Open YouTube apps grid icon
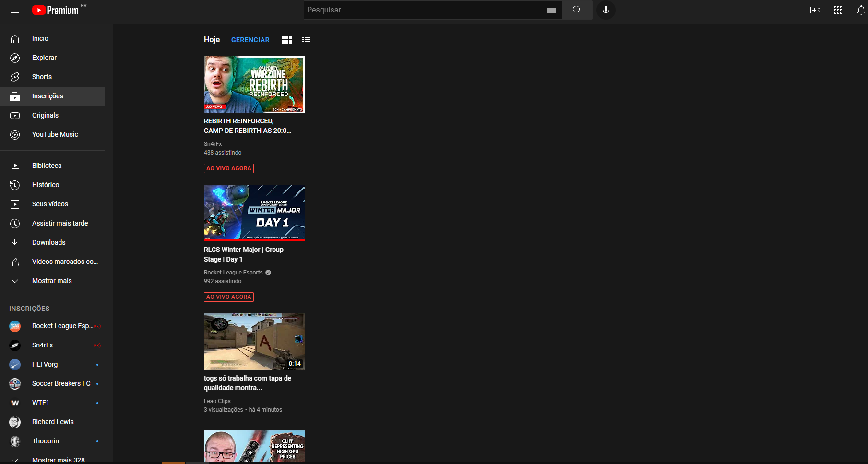 (838, 10)
